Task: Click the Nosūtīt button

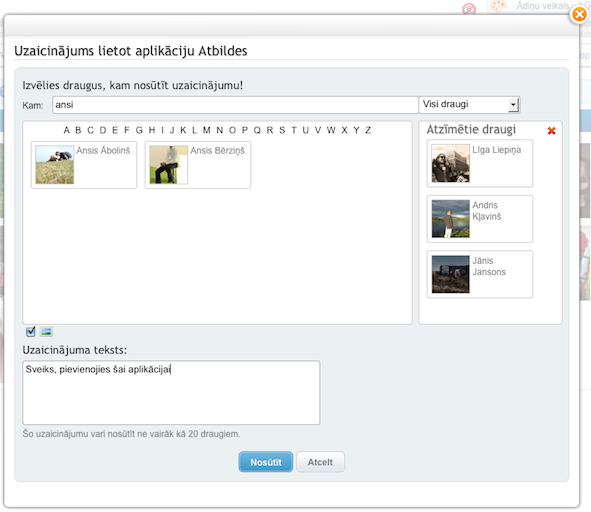Action: (266, 462)
